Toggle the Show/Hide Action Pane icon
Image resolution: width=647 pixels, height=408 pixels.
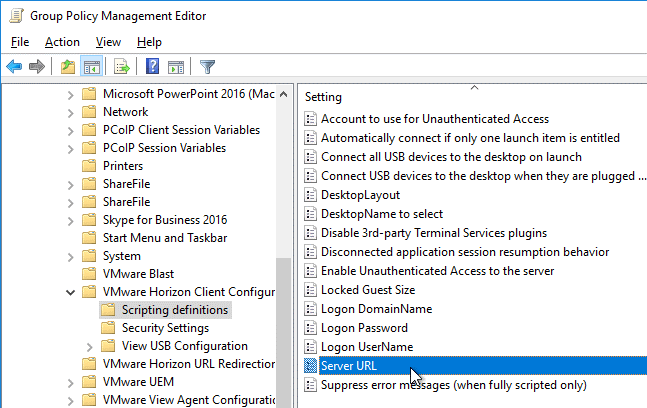coord(176,66)
